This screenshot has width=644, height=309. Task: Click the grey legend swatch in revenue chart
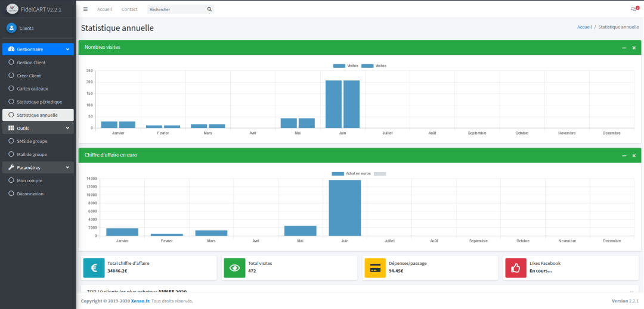(380, 173)
